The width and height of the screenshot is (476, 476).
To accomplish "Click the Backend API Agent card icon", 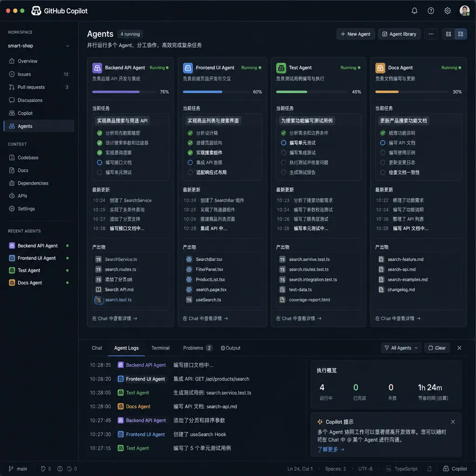I will click(x=97, y=68).
